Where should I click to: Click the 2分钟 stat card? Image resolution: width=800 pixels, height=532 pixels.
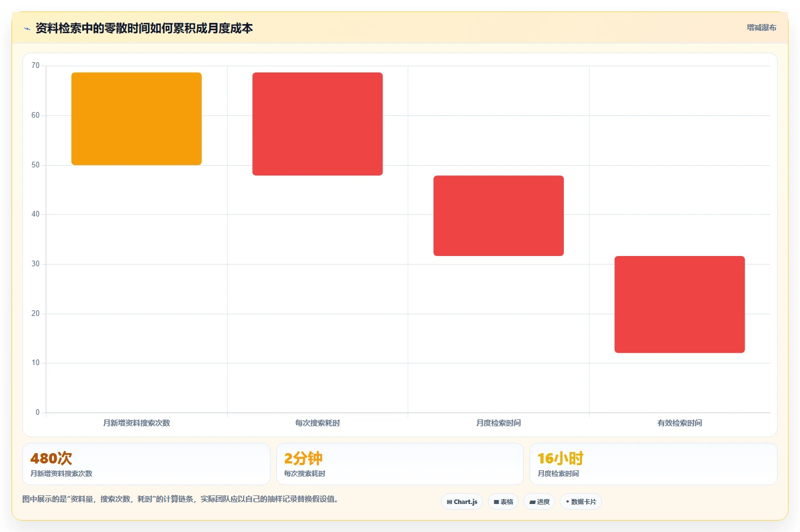coord(400,464)
